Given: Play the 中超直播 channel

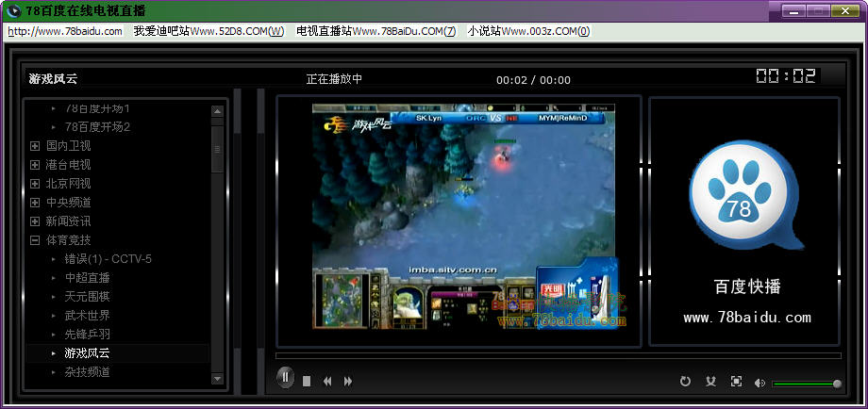Looking at the screenshot, I should [x=88, y=278].
